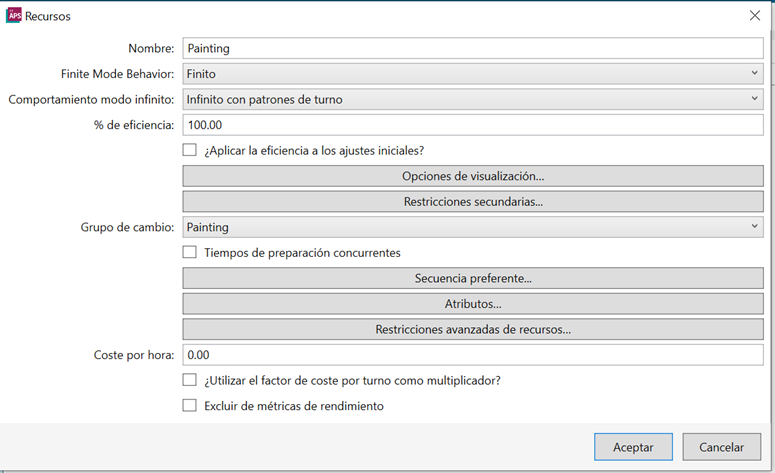Open 'Restricciones secundarias...' settings

[x=473, y=202]
